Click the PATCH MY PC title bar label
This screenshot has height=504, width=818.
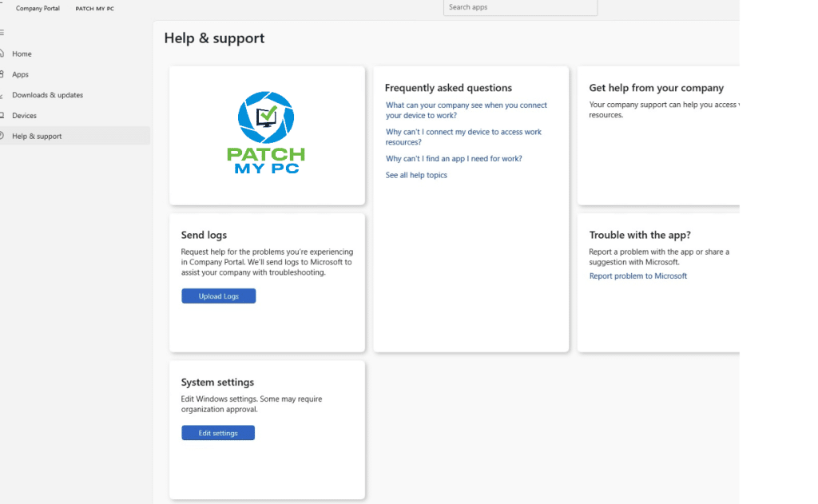point(94,8)
